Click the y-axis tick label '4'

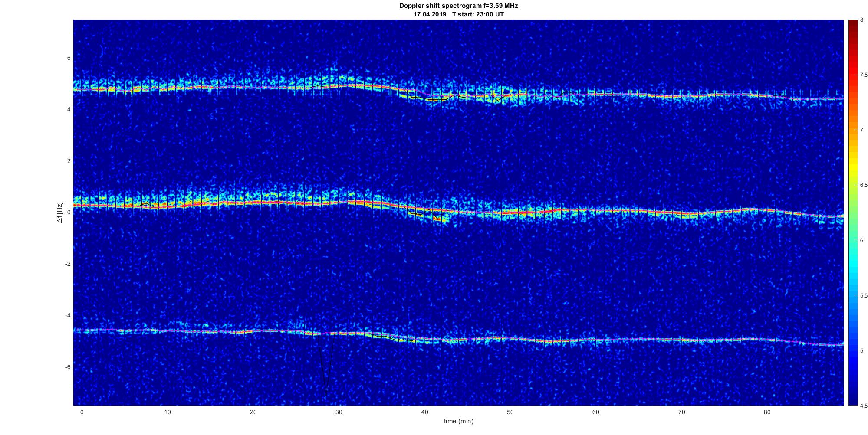69,110
